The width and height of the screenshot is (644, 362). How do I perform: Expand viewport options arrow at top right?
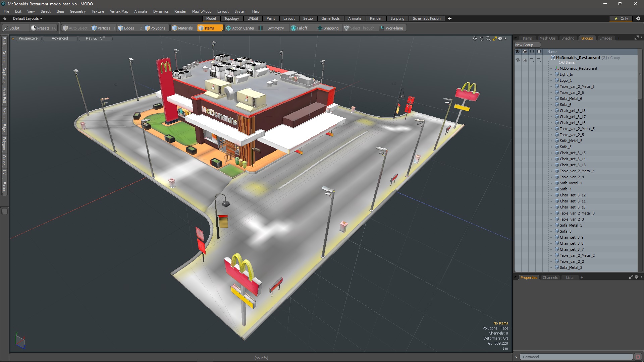(505, 39)
